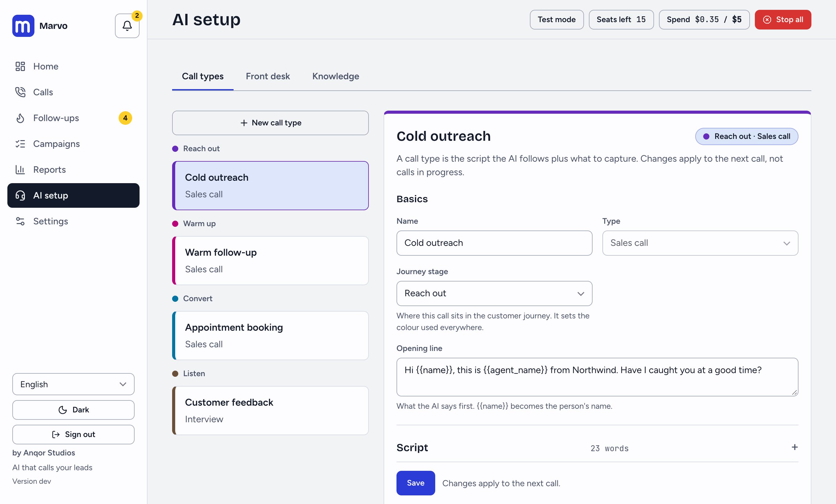Open Reports in sidebar

coord(73,170)
